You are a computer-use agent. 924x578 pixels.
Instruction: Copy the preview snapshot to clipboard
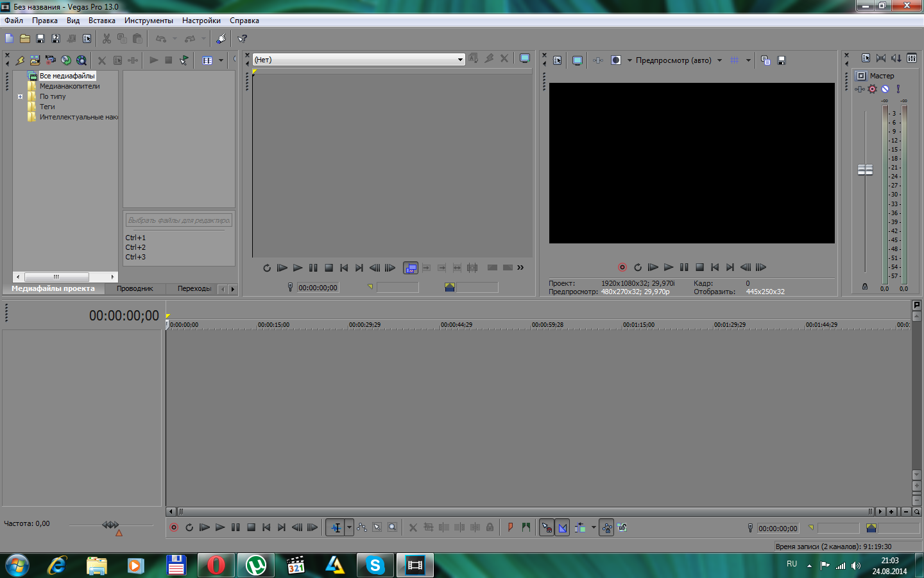766,60
